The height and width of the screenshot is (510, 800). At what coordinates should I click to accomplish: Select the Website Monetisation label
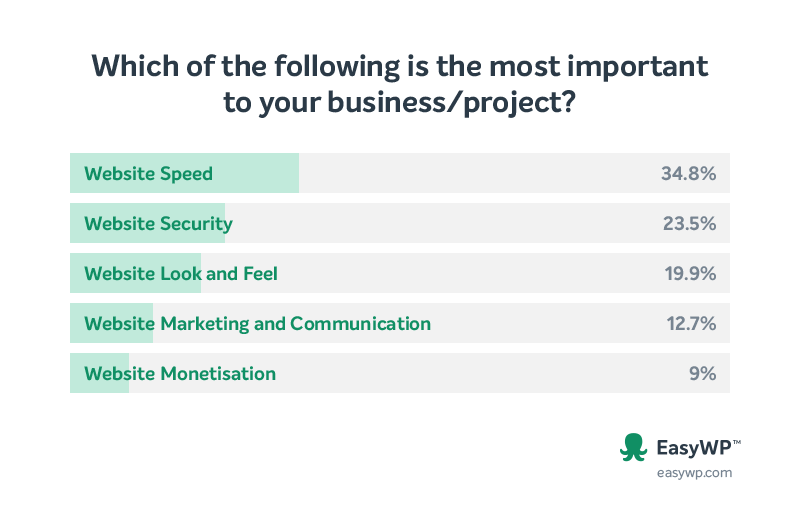point(180,373)
